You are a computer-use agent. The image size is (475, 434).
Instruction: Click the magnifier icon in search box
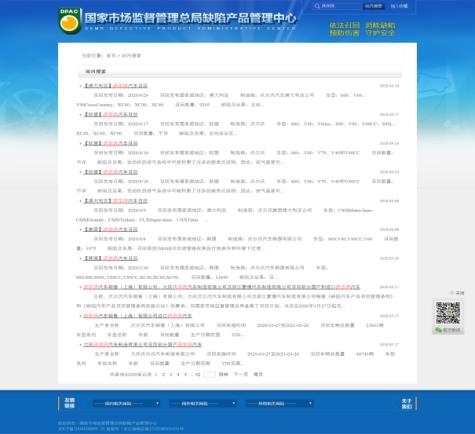[317, 6]
